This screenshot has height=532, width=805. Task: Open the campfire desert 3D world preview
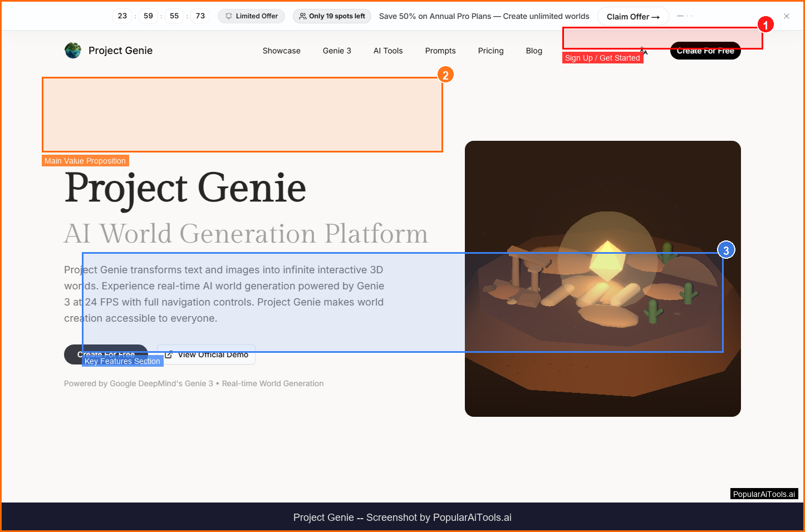(x=602, y=384)
